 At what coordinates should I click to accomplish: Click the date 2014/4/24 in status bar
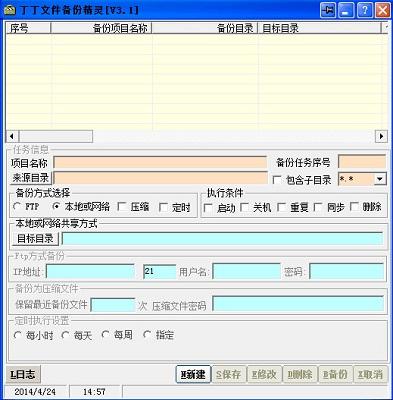tap(35, 392)
